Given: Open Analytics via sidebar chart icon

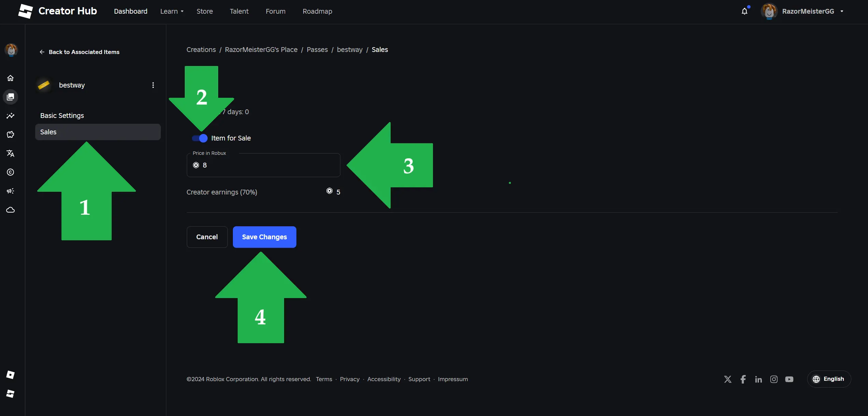Looking at the screenshot, I should point(11,116).
